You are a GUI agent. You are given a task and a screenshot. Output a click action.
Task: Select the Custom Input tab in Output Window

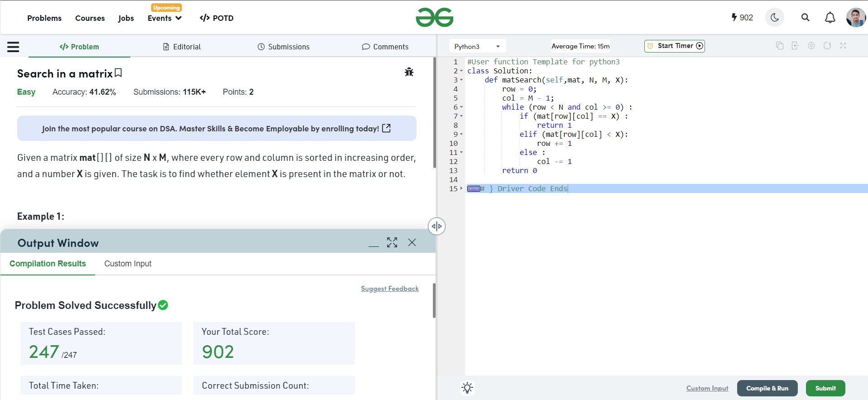tap(128, 264)
